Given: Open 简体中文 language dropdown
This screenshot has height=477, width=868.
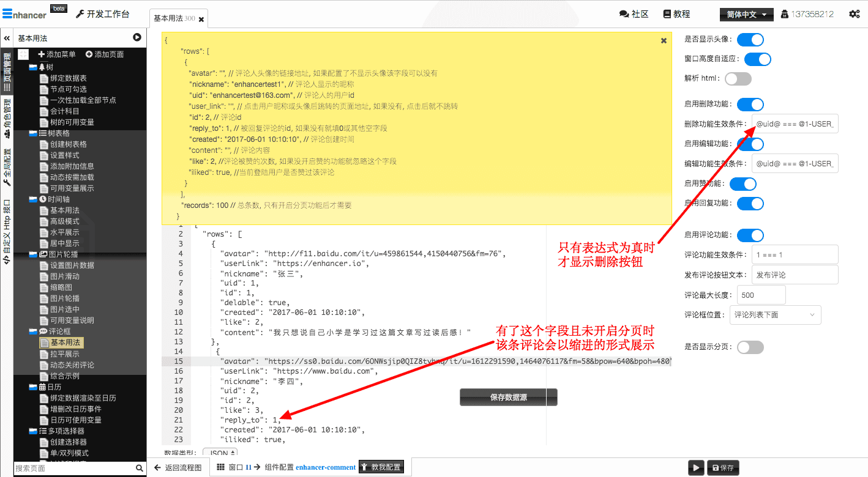Looking at the screenshot, I should point(746,15).
